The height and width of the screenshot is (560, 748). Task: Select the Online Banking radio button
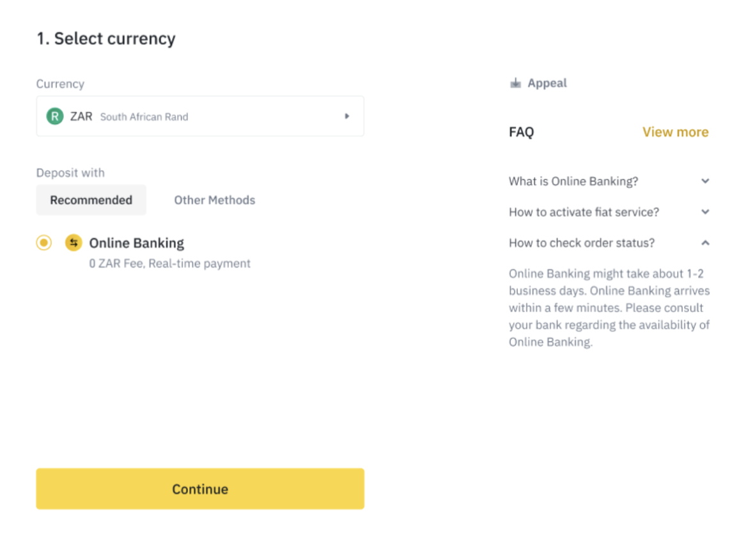point(44,243)
